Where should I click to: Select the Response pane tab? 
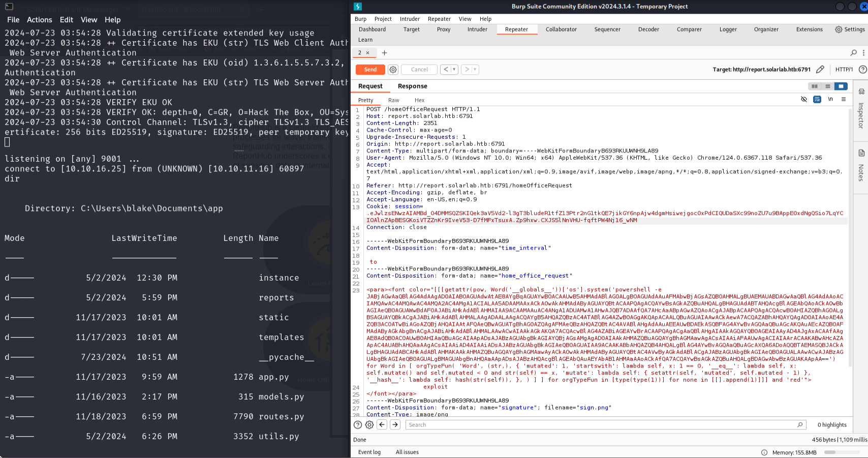(x=412, y=86)
